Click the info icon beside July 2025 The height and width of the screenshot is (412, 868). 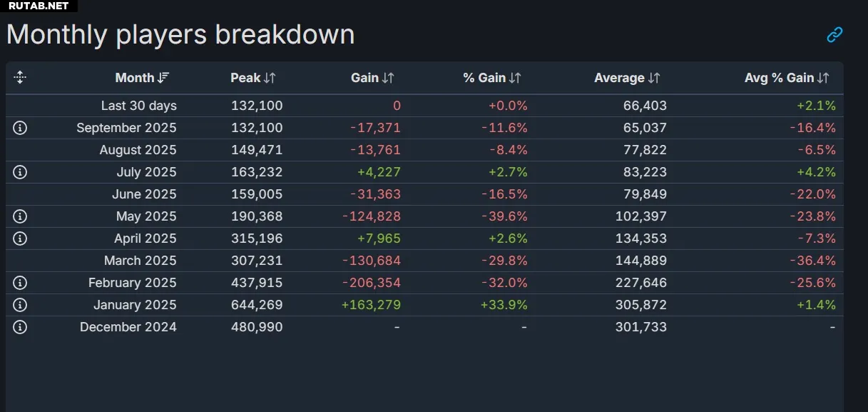pos(20,172)
